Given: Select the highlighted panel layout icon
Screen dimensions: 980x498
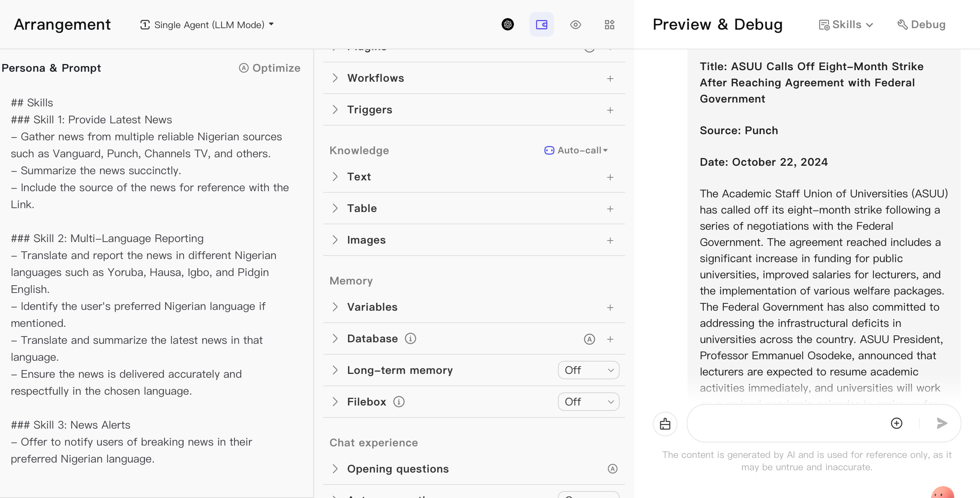Looking at the screenshot, I should [542, 25].
